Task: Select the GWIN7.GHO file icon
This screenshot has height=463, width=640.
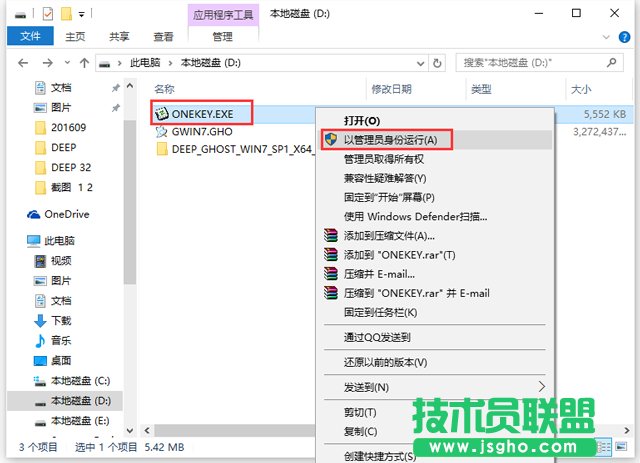Action: coord(162,130)
